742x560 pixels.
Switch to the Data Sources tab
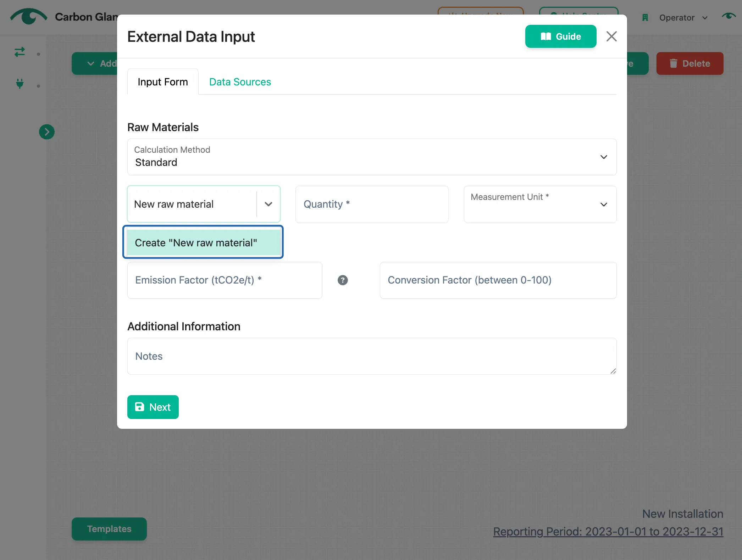240,82
